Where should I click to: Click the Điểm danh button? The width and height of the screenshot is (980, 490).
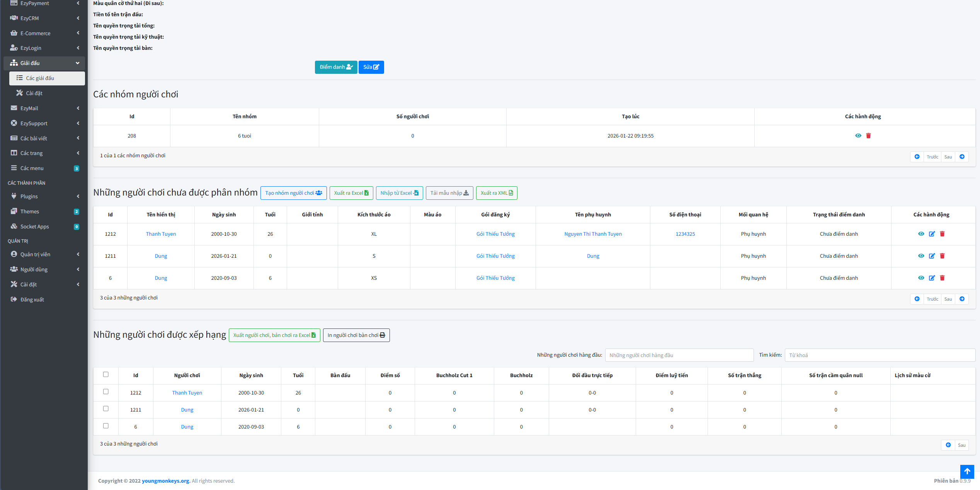(336, 67)
